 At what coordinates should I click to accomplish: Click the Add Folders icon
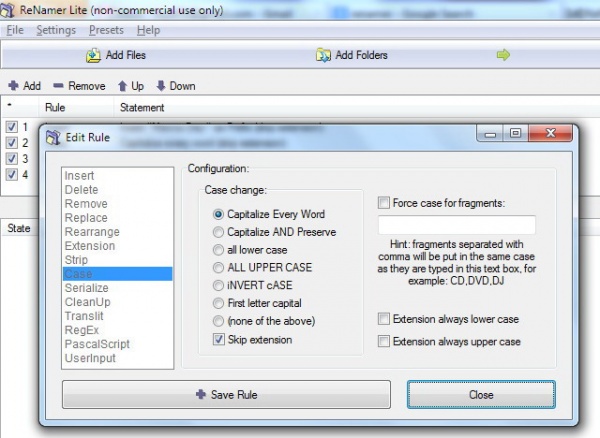323,55
